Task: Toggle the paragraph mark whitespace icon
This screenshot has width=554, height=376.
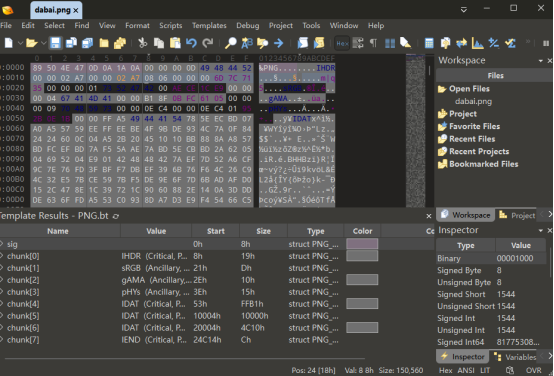Action: point(373,43)
